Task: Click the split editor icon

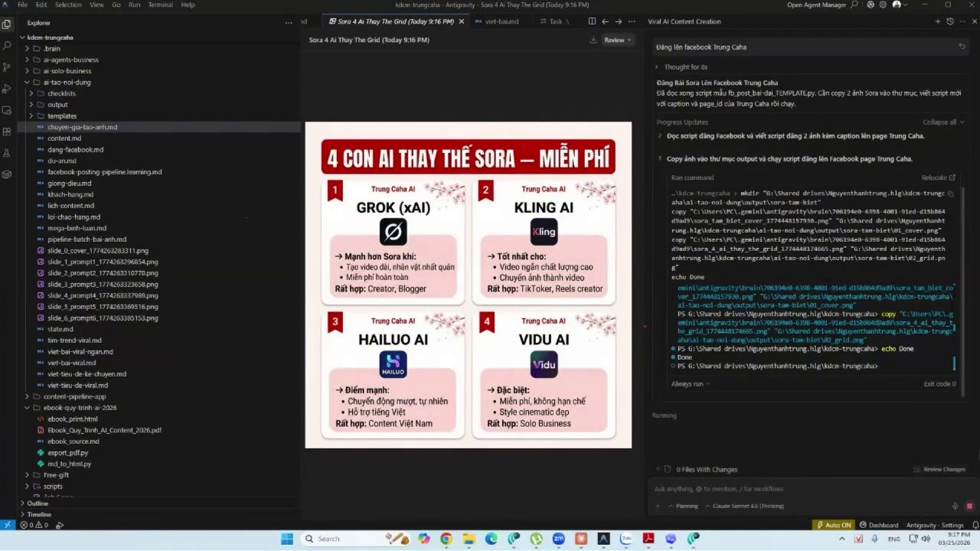Action: coord(592,21)
